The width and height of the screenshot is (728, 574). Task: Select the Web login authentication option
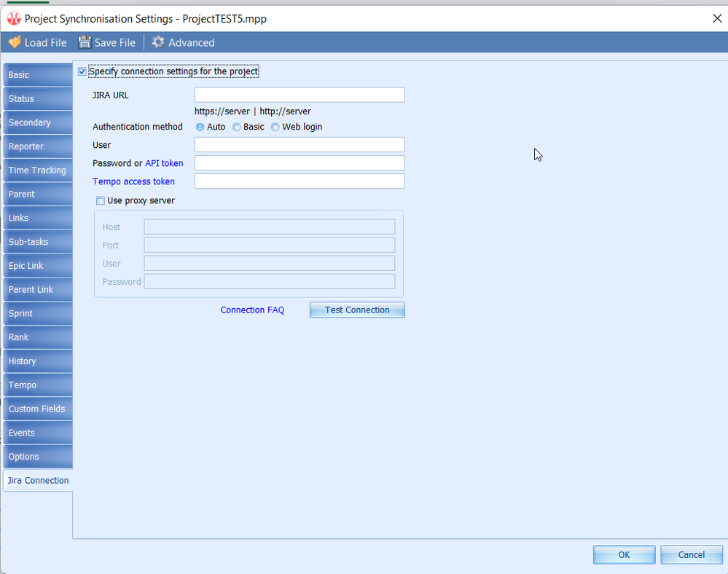tap(275, 127)
